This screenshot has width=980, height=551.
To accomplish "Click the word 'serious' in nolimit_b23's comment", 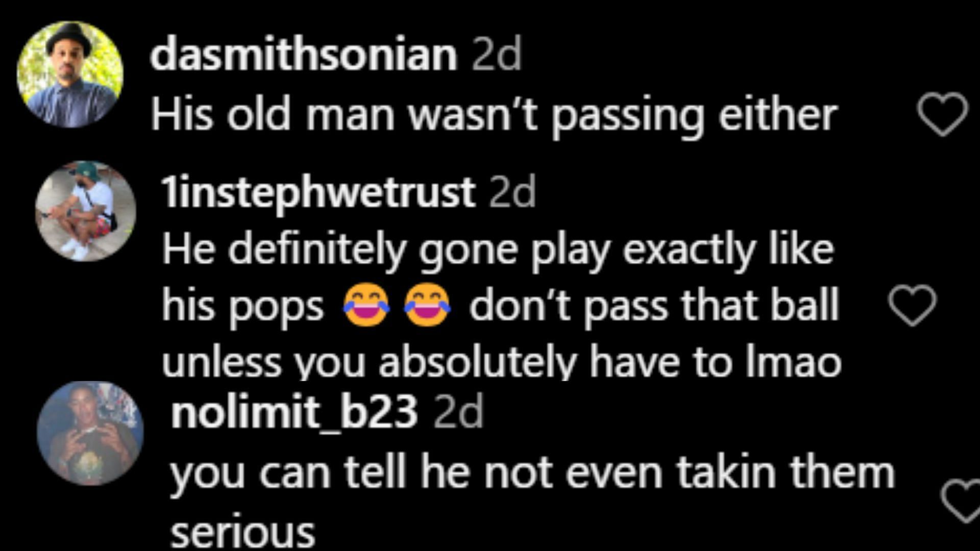I will (x=242, y=533).
